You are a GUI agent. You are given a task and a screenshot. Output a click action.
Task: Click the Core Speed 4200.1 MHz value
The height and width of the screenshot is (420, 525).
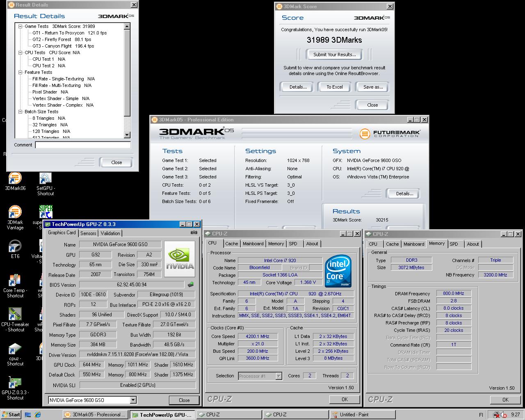pos(258,336)
